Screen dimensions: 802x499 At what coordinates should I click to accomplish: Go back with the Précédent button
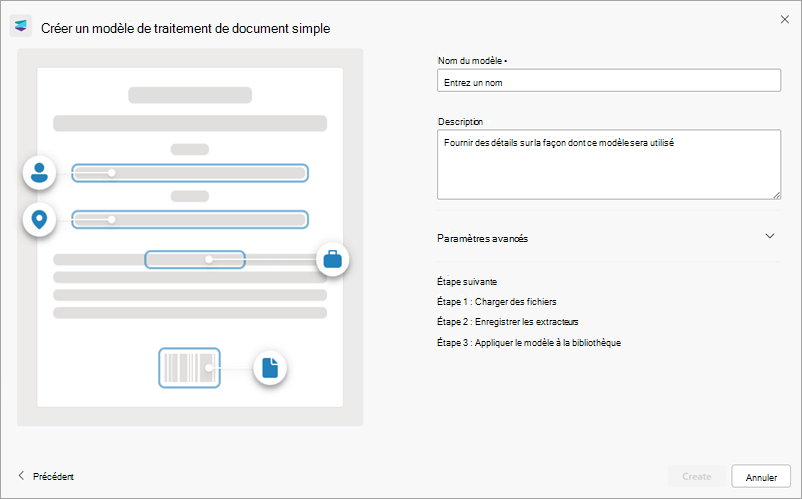click(46, 476)
